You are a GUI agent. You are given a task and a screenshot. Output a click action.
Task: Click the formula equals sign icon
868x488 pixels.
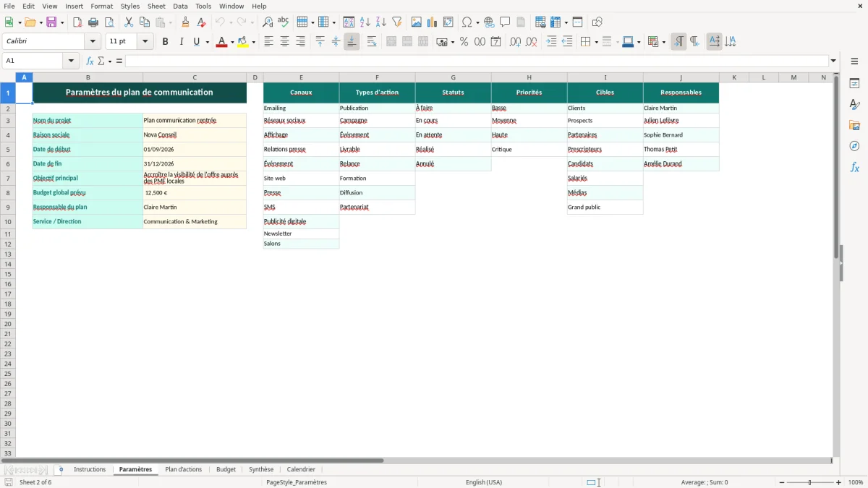pyautogui.click(x=119, y=61)
